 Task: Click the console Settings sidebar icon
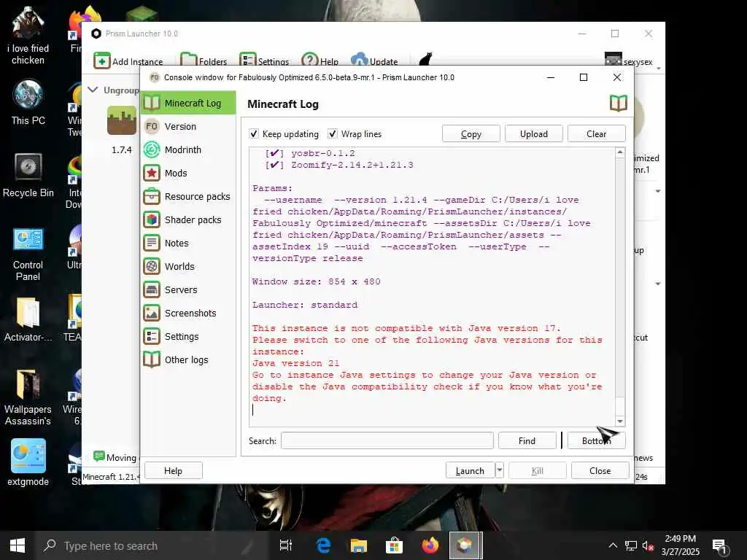[152, 336]
